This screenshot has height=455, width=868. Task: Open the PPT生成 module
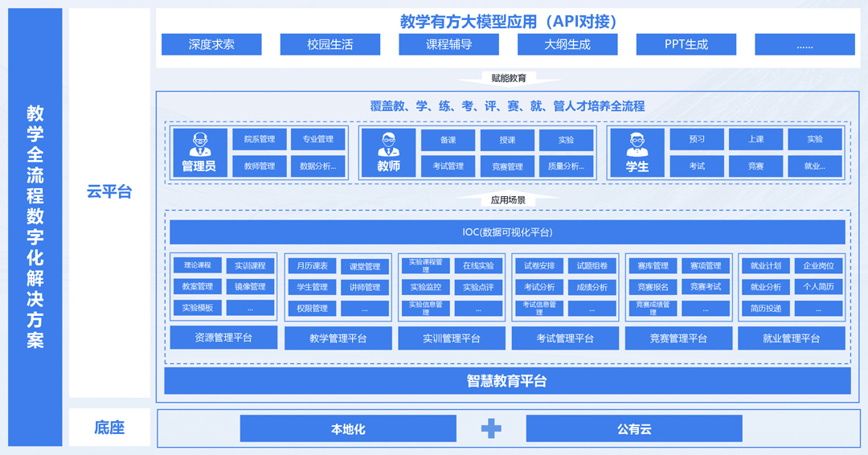(x=686, y=44)
